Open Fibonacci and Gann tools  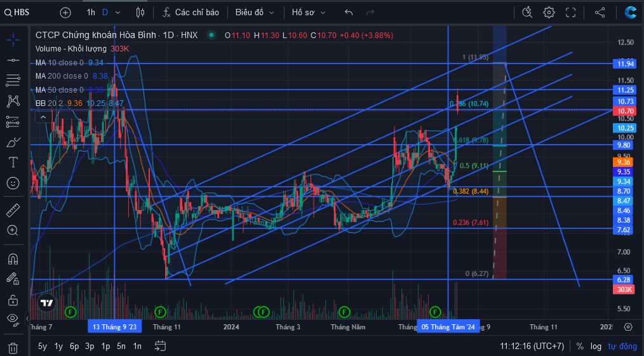13,80
